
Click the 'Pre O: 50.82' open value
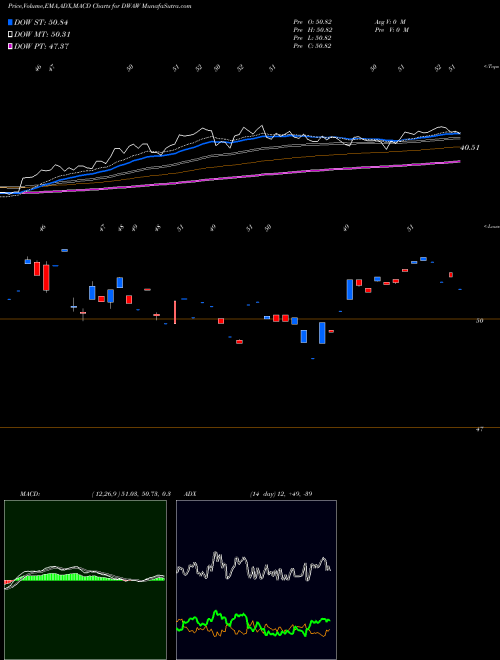(x=312, y=22)
